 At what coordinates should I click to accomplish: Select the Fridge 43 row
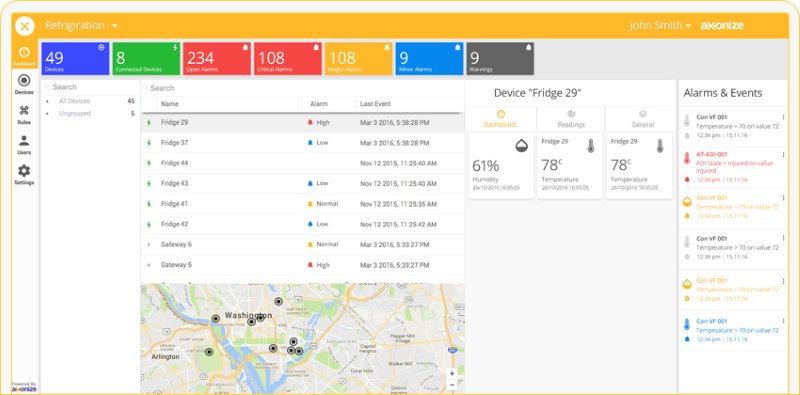tap(303, 184)
